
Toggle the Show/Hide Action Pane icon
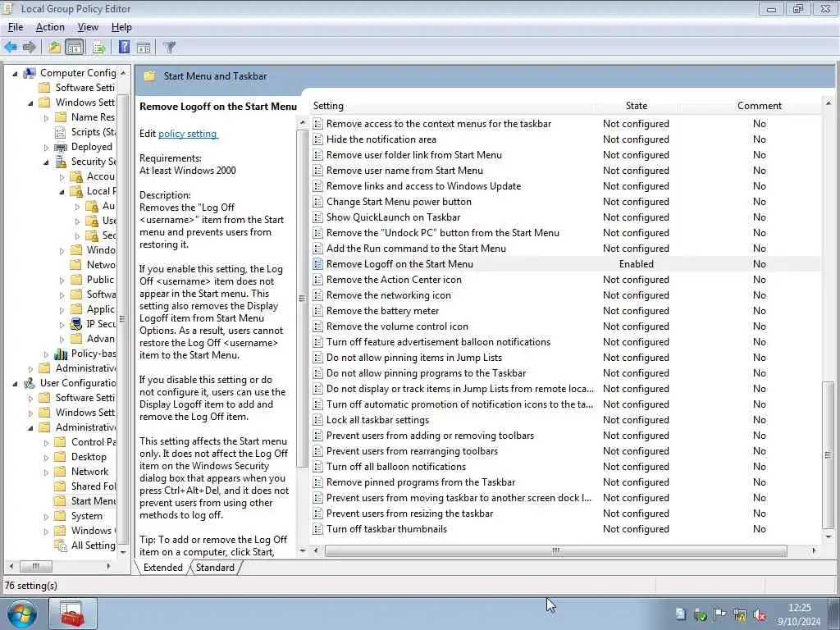[x=144, y=47]
